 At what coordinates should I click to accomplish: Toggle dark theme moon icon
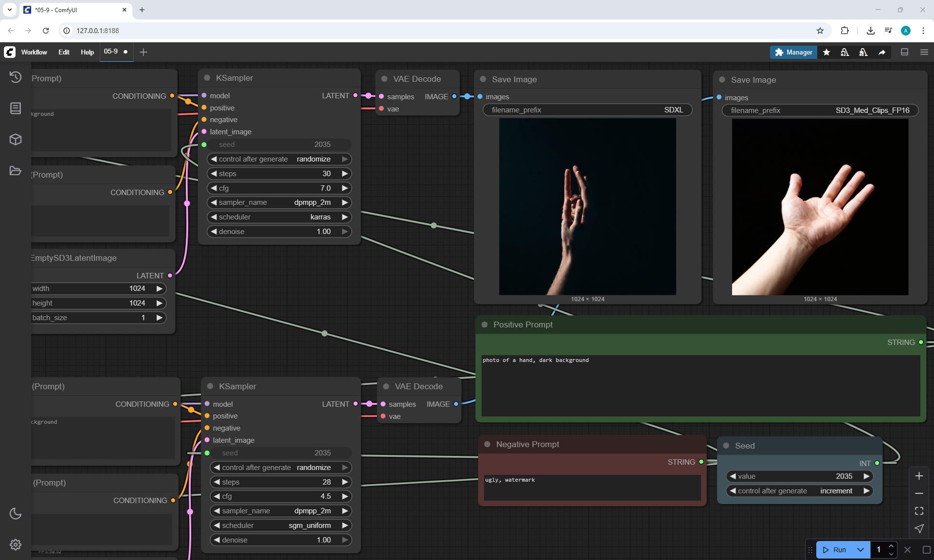tap(16, 513)
